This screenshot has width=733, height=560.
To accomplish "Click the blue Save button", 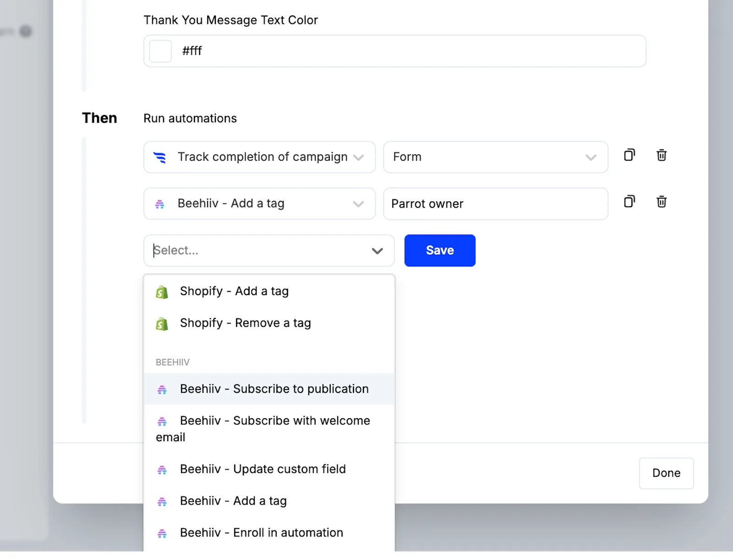I will coord(440,251).
